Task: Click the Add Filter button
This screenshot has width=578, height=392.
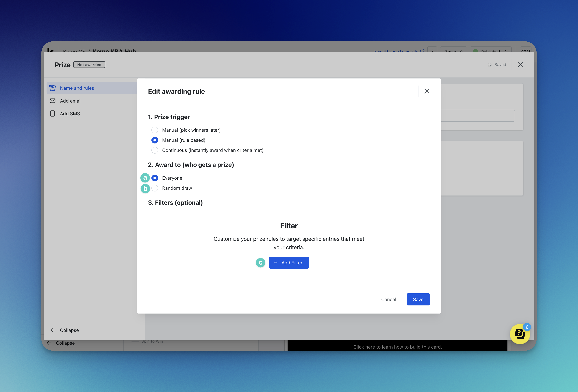Action: [x=289, y=263]
